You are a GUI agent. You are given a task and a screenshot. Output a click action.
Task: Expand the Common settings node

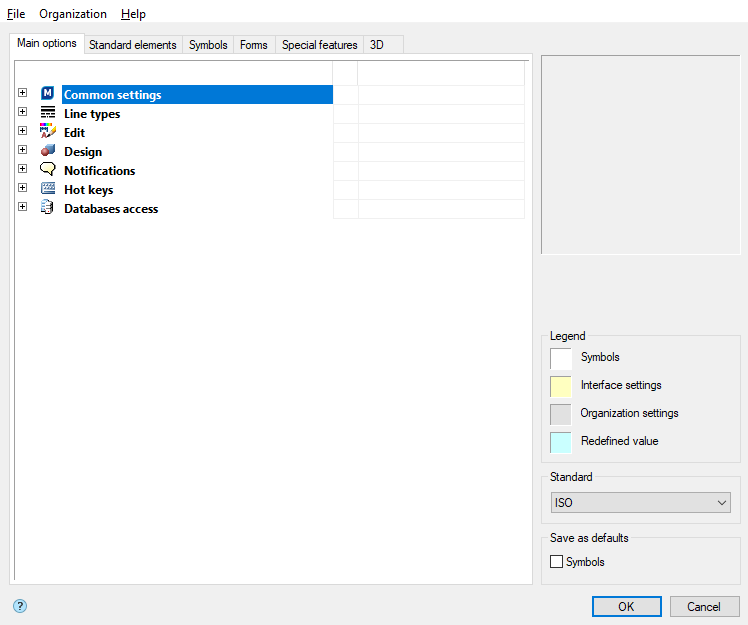22,93
